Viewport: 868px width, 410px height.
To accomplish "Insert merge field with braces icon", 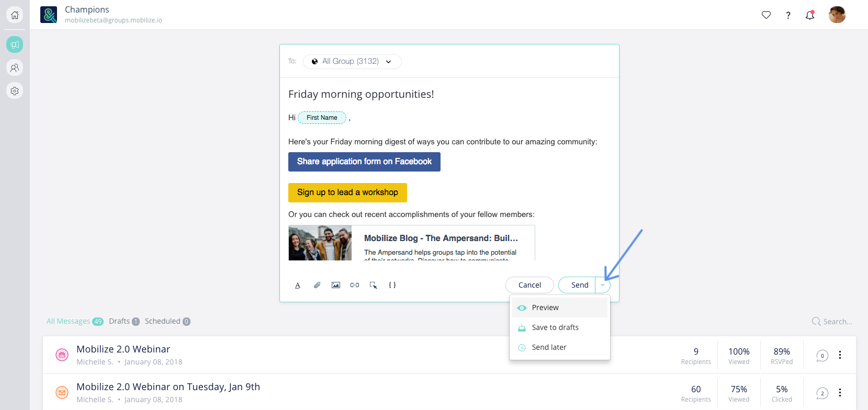I will pyautogui.click(x=392, y=285).
